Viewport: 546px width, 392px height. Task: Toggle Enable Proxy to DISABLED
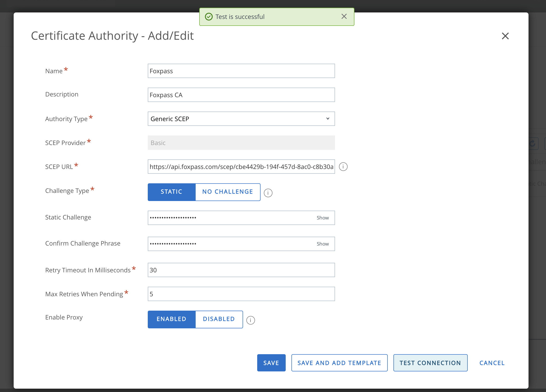click(219, 319)
